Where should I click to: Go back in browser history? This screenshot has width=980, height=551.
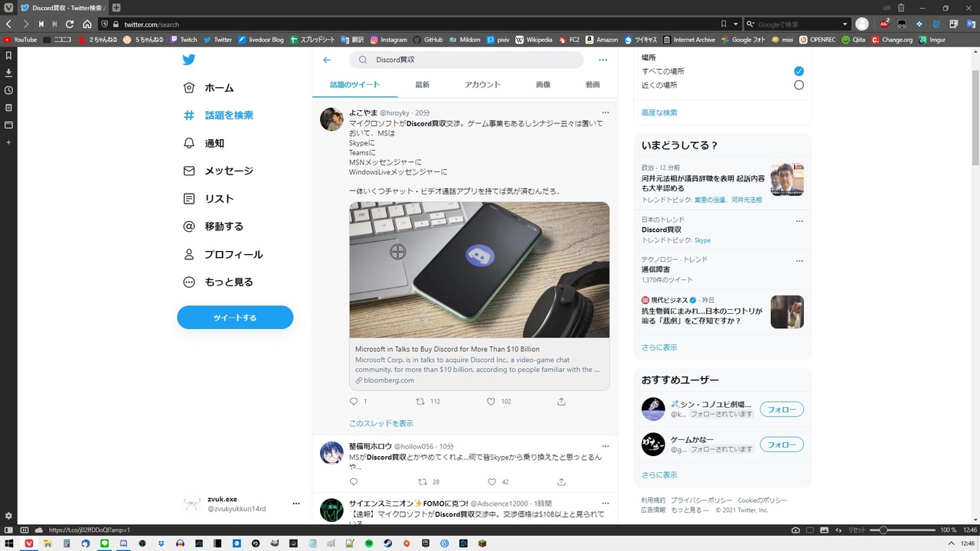click(8, 24)
